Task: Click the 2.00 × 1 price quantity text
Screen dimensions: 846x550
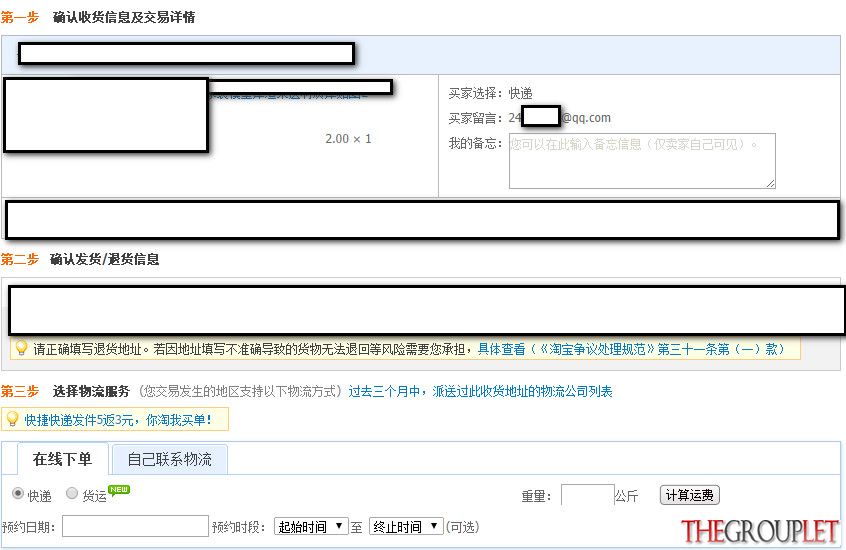Action: 348,139
